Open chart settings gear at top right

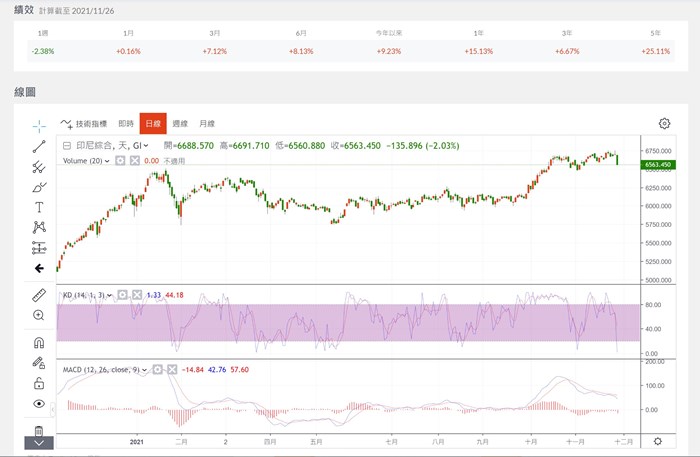tap(664, 124)
